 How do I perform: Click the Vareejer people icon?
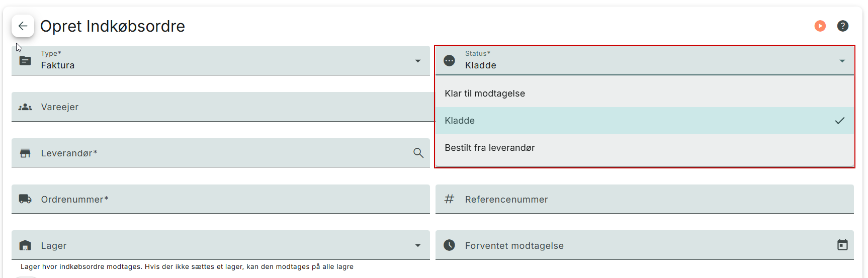pos(25,107)
